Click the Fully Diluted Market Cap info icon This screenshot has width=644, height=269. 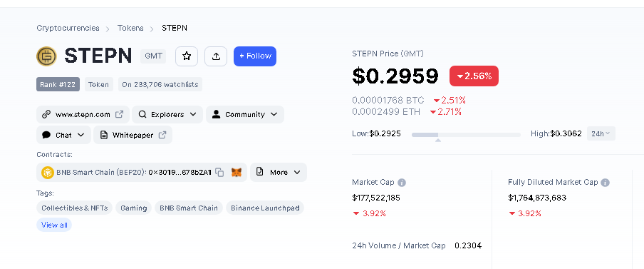tap(605, 183)
